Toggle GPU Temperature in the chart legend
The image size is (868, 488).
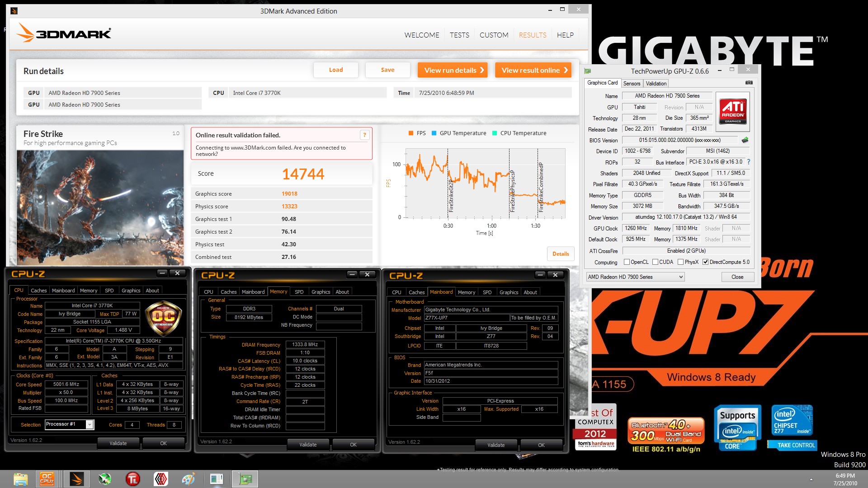point(459,133)
